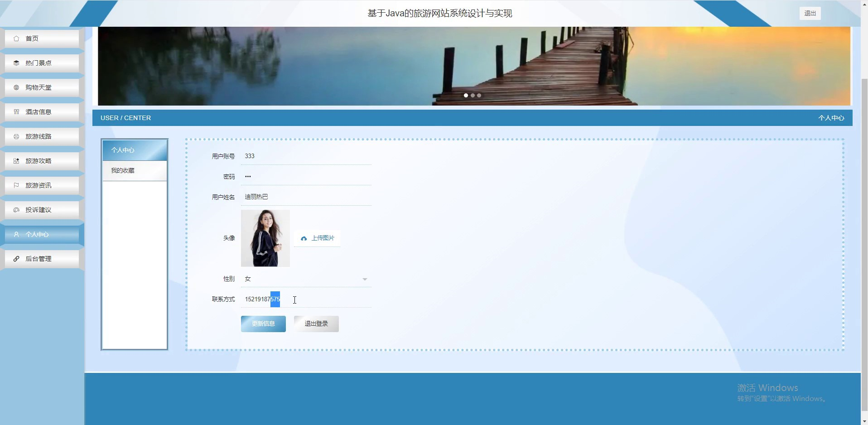
Task: Click 上传图片 upload button
Action: tap(317, 238)
